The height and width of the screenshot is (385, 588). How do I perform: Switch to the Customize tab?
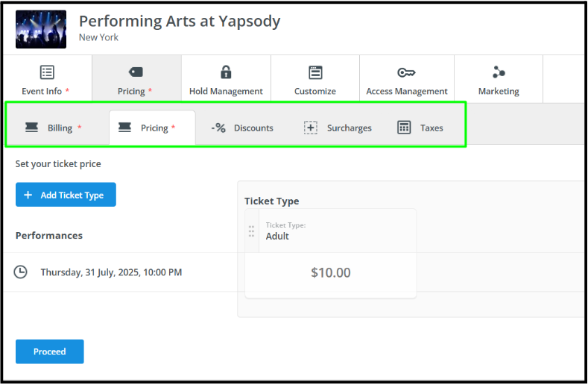315,79
